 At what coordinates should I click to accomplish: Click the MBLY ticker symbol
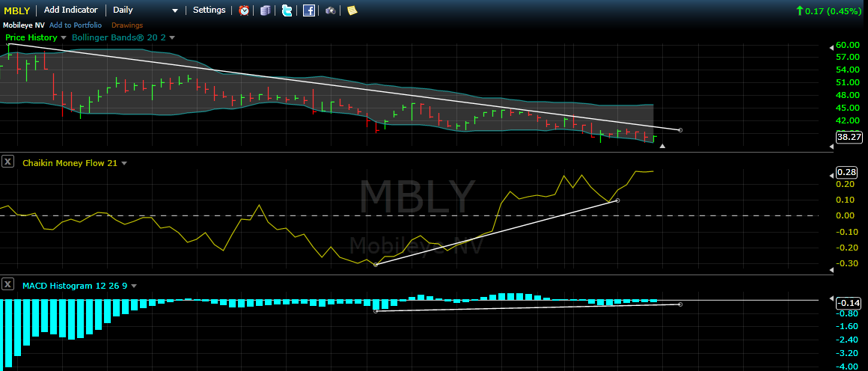coord(16,10)
